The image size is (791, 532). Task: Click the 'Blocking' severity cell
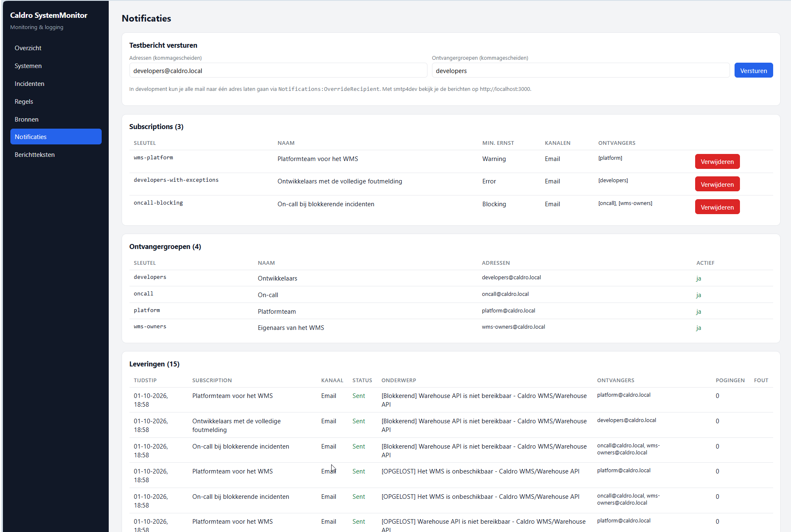(494, 204)
